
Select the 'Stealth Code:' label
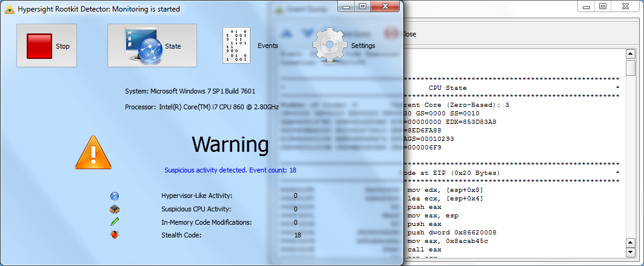tap(181, 235)
